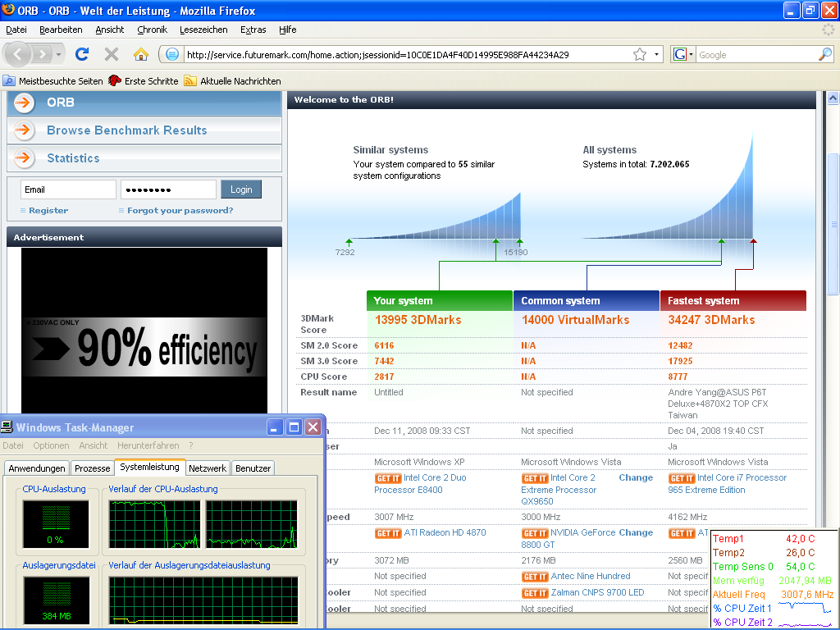Click GET IT icon for ATI Radeon HD 4870

[388, 533]
